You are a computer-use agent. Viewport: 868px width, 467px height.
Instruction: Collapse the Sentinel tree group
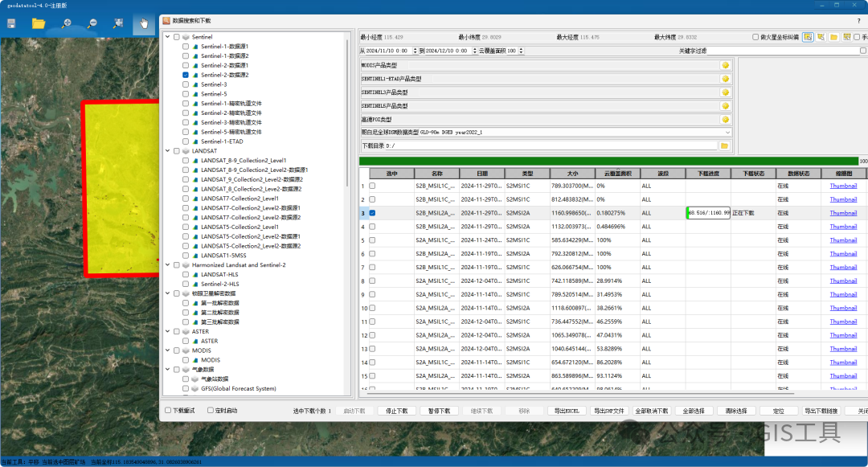point(168,37)
